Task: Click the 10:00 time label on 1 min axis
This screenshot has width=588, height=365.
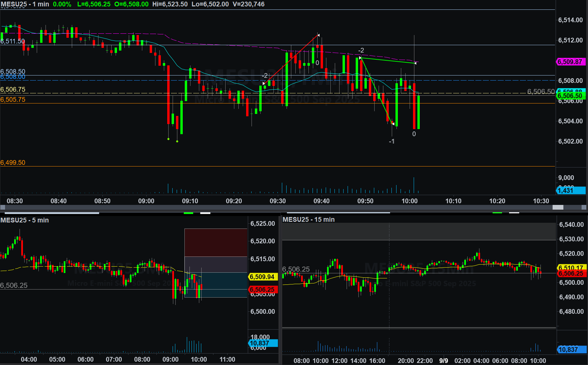Action: click(x=409, y=201)
